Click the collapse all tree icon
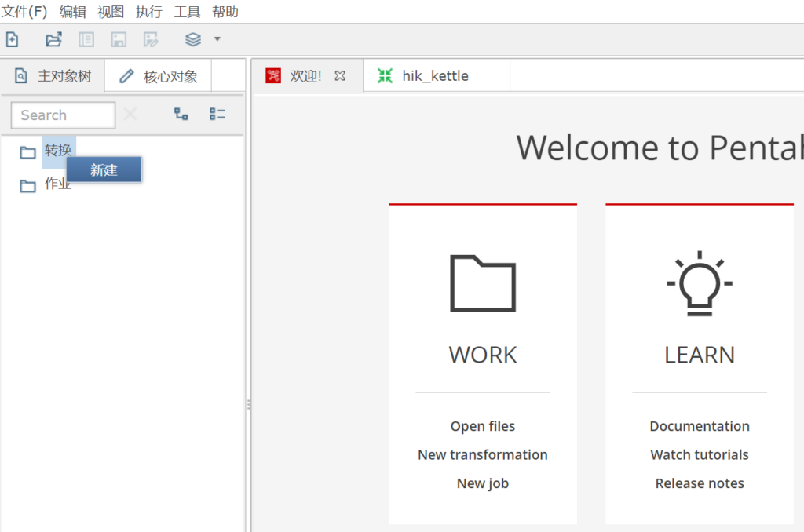Image resolution: width=804 pixels, height=532 pixels. (217, 115)
